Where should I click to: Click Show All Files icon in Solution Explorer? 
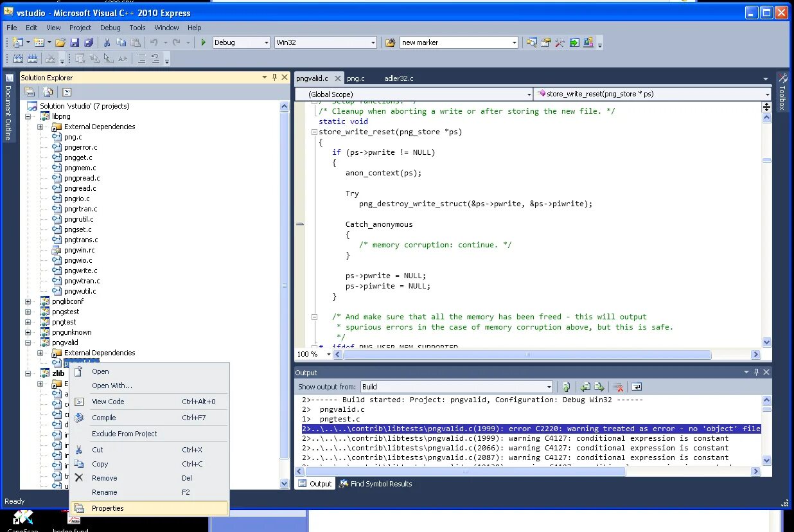point(48,92)
